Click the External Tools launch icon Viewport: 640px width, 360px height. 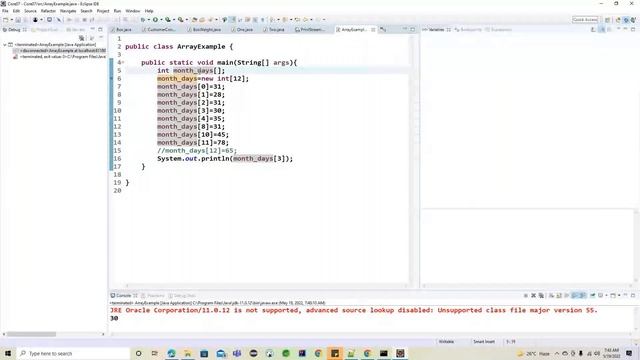point(180,20)
